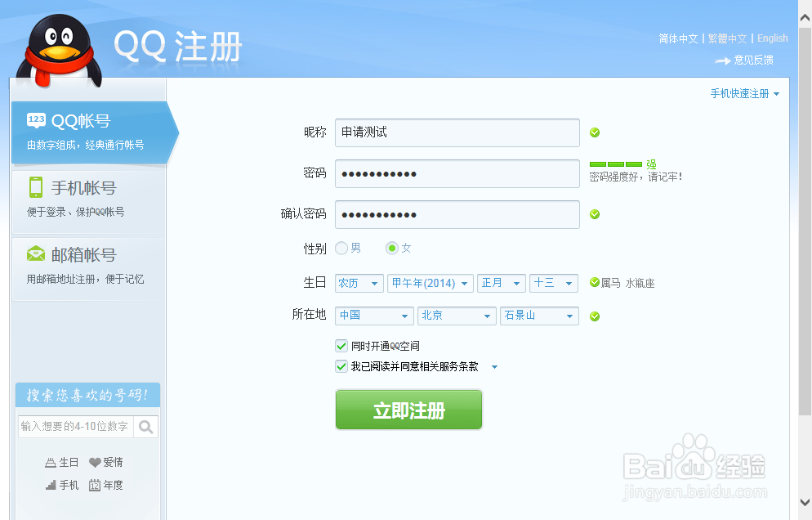Viewport: 812px width, 520px height.
Task: Click the 手机 phone number icon
Action: click(50, 484)
